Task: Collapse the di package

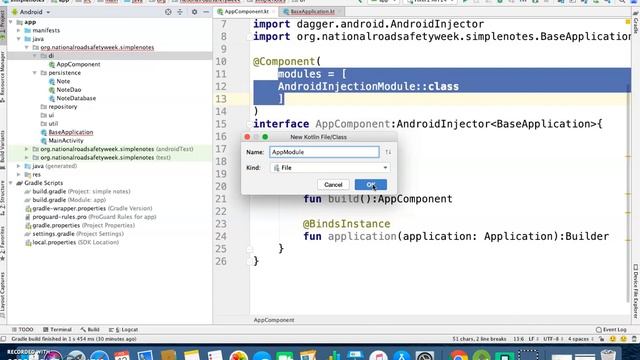Action: 35,56
